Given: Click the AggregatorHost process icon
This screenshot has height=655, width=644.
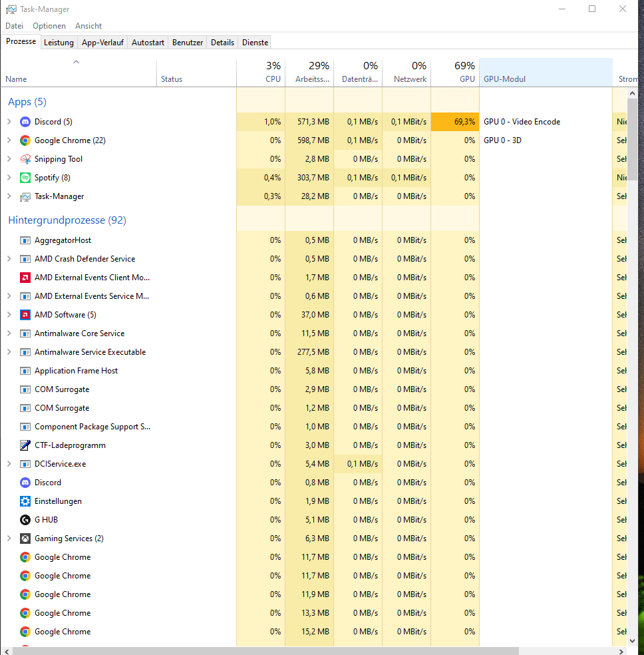Looking at the screenshot, I should click(25, 240).
